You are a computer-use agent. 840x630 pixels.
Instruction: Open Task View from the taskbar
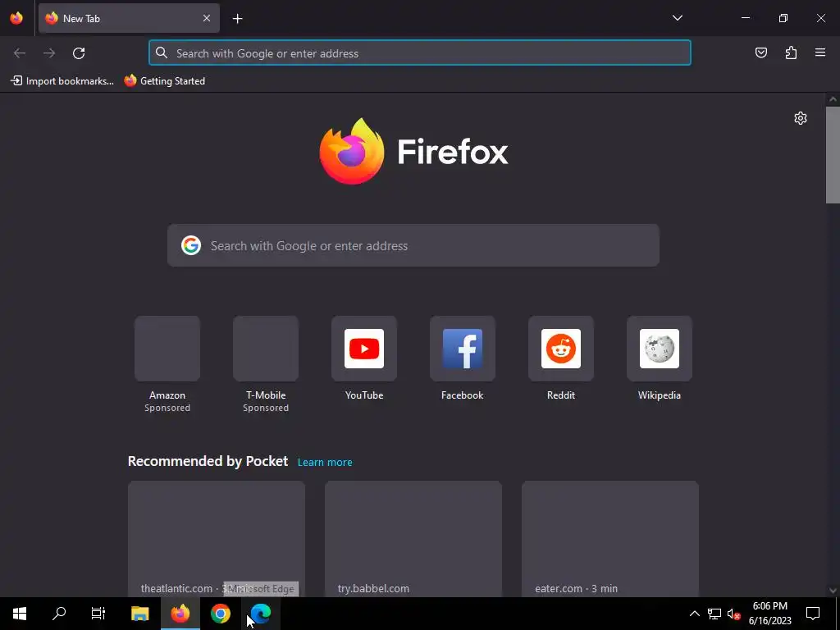pyautogui.click(x=98, y=614)
